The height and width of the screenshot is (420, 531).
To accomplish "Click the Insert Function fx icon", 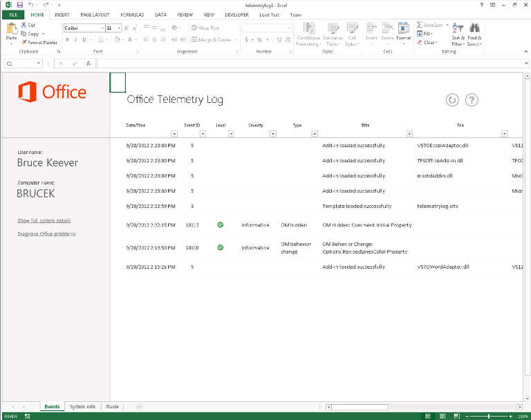I will click(x=88, y=64).
